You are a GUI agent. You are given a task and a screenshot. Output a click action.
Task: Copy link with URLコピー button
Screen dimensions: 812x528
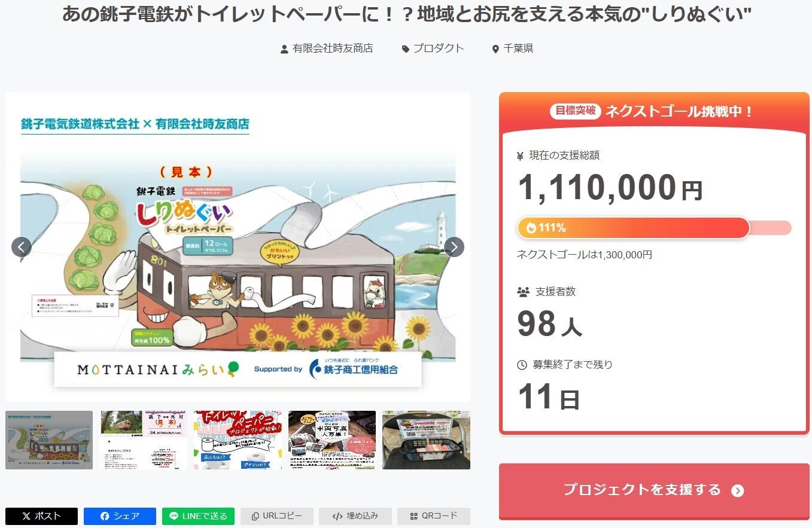276,516
